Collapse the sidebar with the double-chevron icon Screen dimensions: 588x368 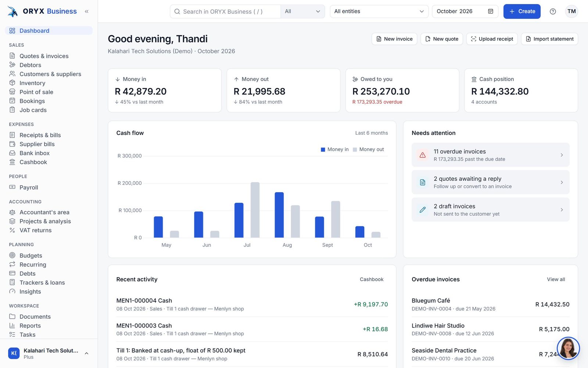[x=87, y=11]
